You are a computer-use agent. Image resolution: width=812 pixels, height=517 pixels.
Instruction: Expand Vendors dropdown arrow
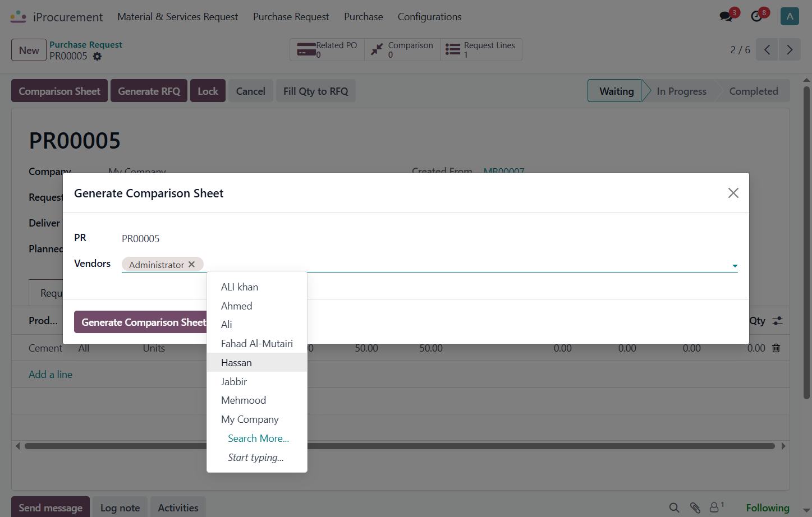(x=735, y=266)
